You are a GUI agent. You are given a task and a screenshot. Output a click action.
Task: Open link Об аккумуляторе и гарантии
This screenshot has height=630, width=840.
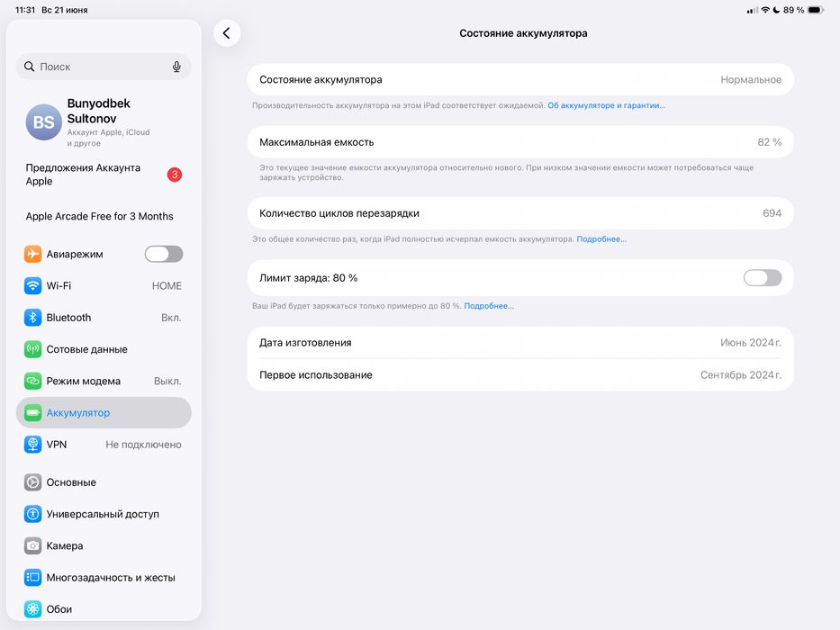pos(606,105)
